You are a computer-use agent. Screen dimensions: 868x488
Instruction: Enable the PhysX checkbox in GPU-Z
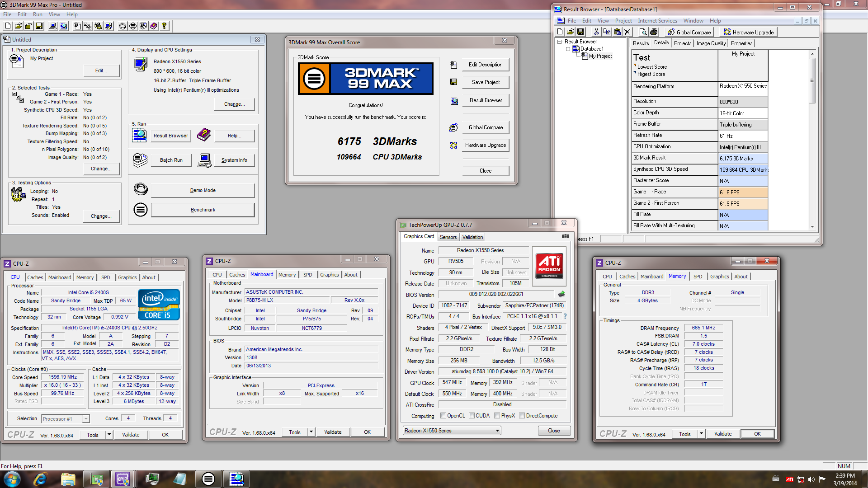pos(497,416)
